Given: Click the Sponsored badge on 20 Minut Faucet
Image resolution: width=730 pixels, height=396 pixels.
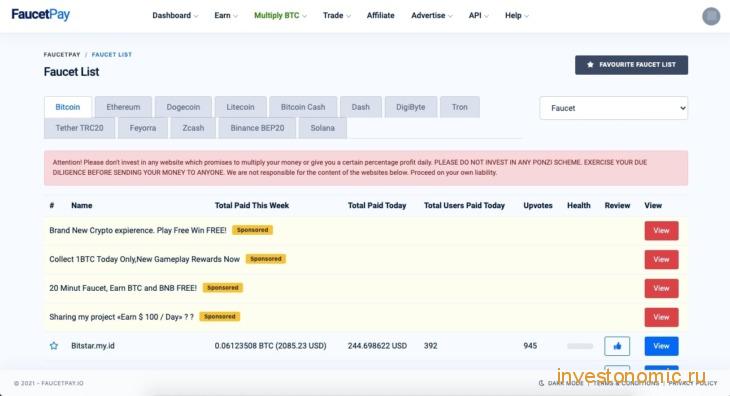Looking at the screenshot, I should (223, 288).
